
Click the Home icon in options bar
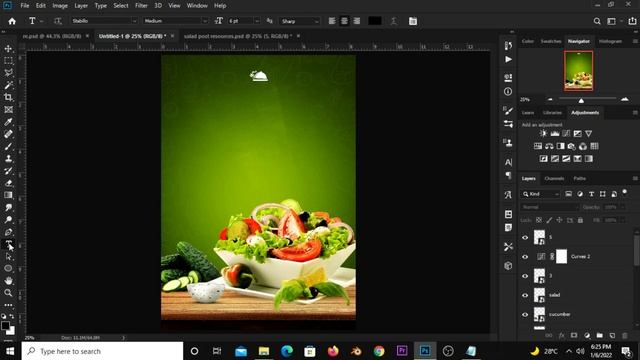coord(12,21)
